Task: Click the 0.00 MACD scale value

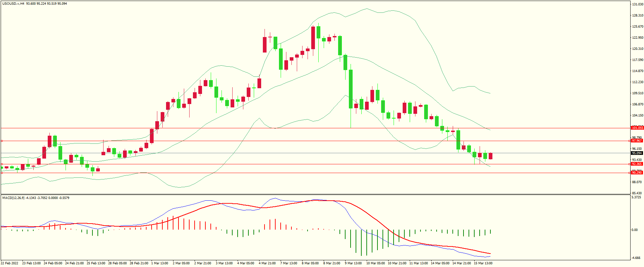Action: tap(635, 230)
